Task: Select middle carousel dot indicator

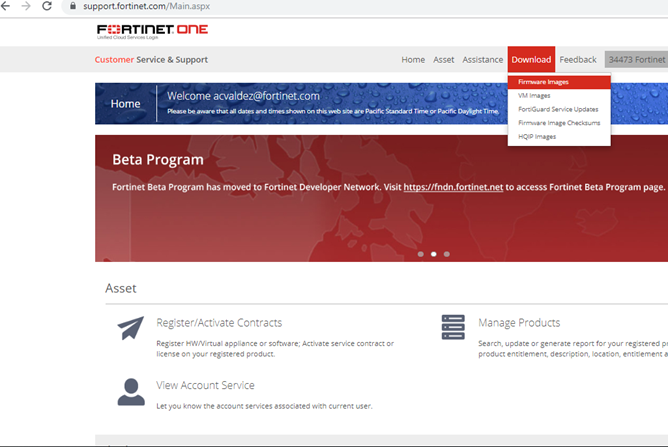Action: tap(432, 254)
